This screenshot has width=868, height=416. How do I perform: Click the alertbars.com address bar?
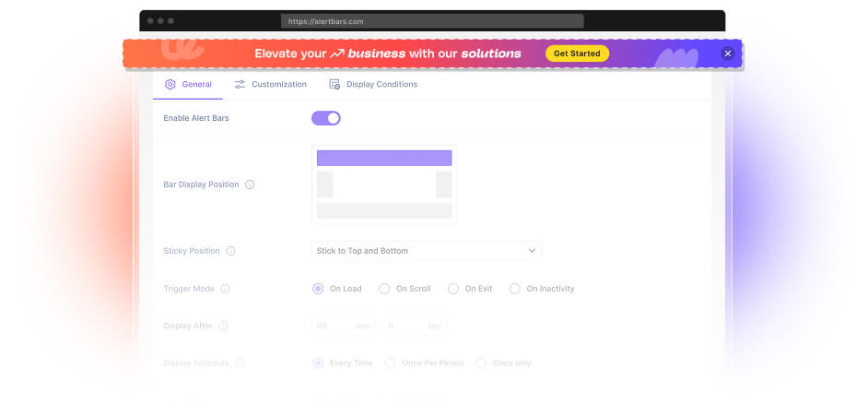tap(432, 21)
